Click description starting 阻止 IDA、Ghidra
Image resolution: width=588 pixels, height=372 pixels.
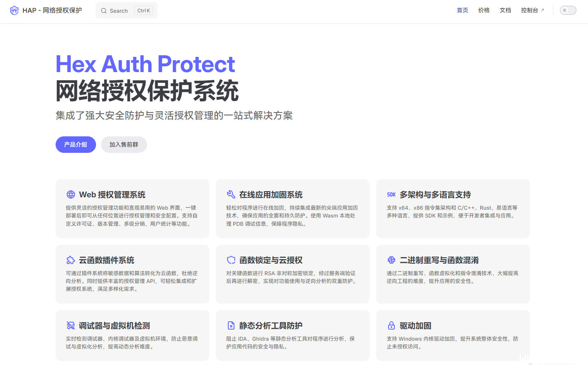[x=290, y=343]
